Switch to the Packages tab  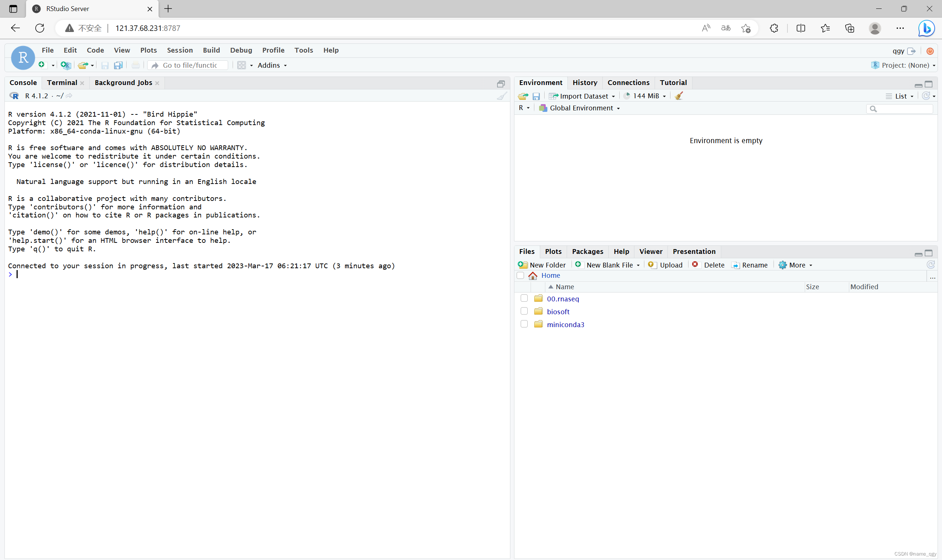(587, 251)
